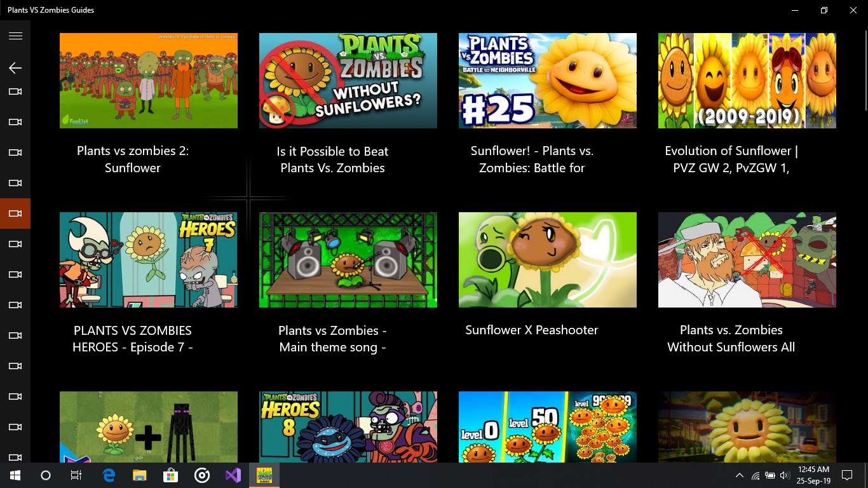Click 'Plants vs. Zombies Without Sunflowers All' title
The width and height of the screenshot is (868, 488).
731,339
